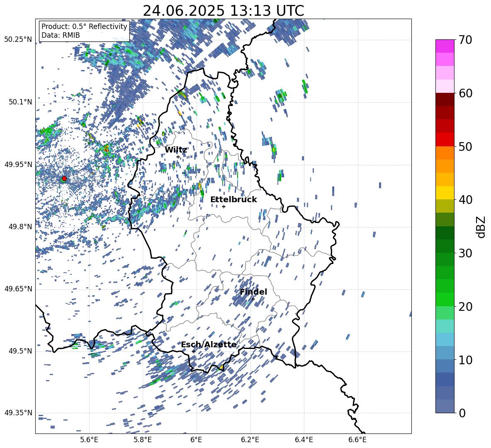
Task: Click the 50 dBZ colorbar label
Action: (465, 146)
